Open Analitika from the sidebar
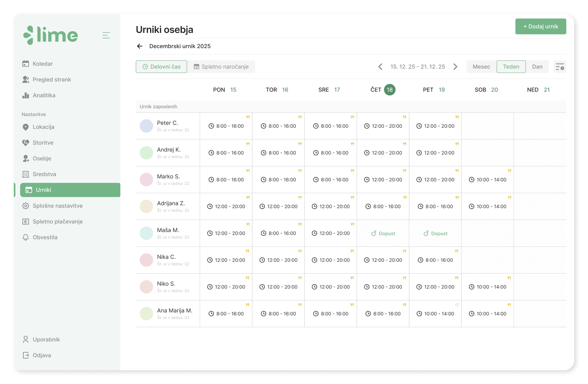 tap(44, 95)
